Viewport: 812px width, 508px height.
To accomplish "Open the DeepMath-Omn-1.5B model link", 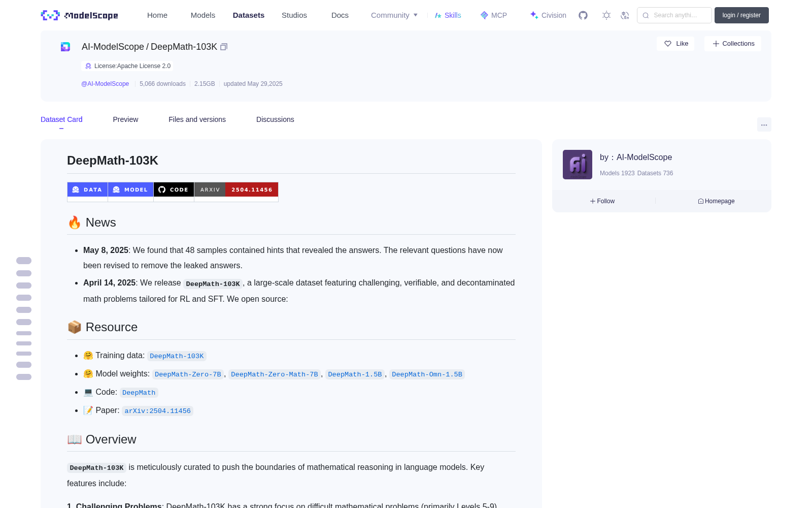I will point(427,374).
